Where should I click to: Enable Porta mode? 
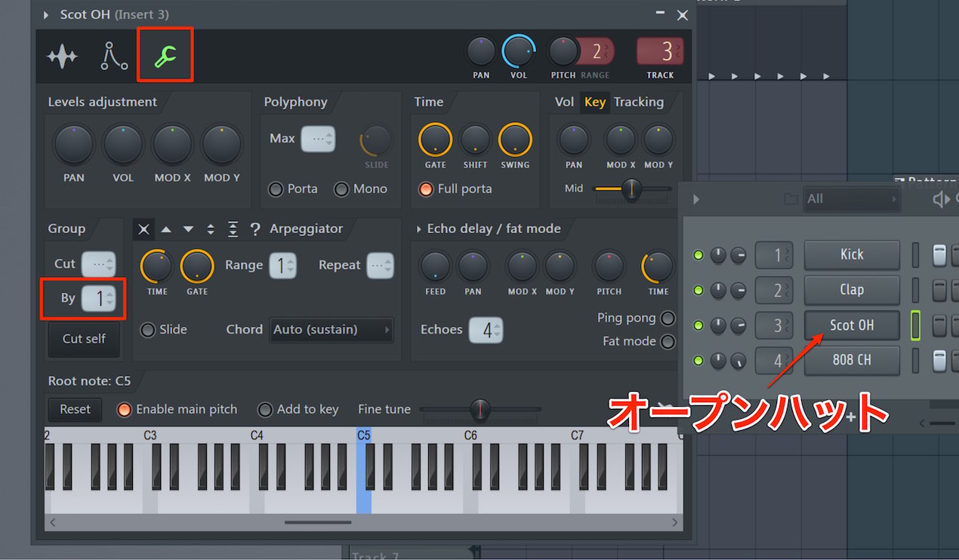point(276,189)
